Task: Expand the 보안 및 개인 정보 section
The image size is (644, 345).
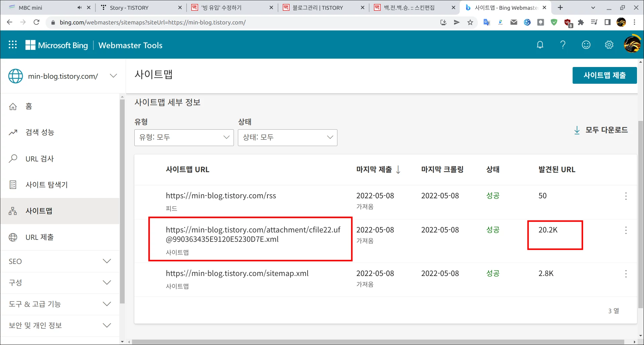Action: coord(60,326)
